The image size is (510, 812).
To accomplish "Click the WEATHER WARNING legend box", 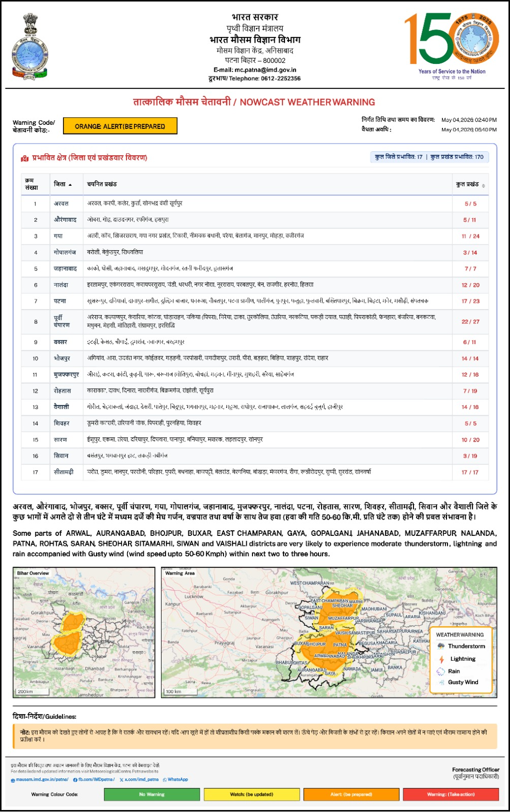I will [x=462, y=660].
